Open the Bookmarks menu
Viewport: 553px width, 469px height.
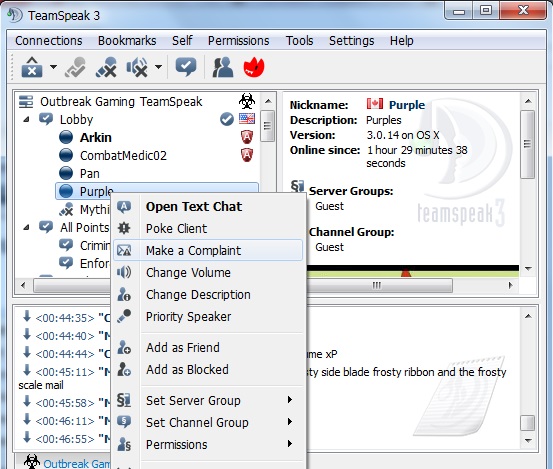[x=127, y=41]
